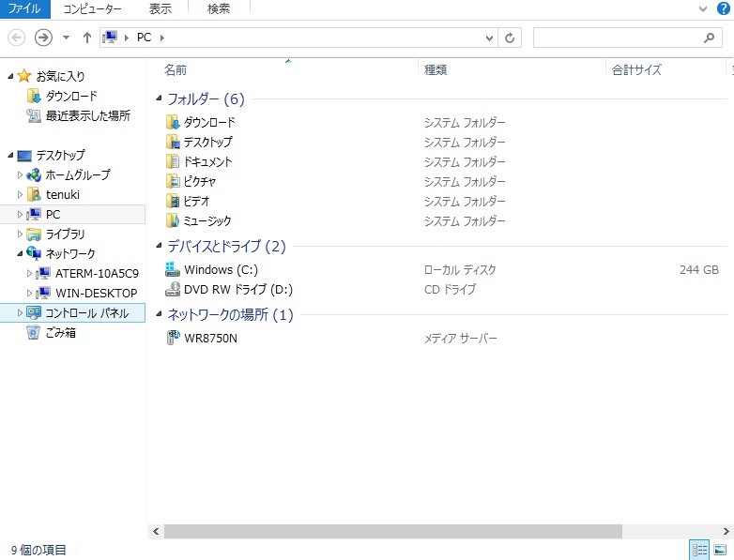Sort by the 名前 column header
Viewport: 734px width, 560px height.
tap(176, 69)
